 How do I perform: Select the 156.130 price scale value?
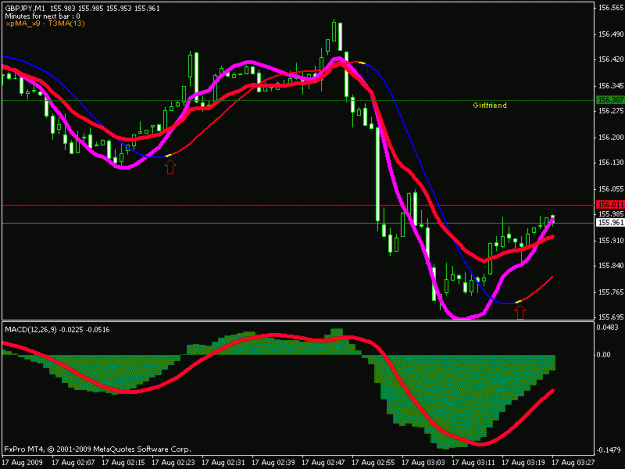pyautogui.click(x=611, y=163)
